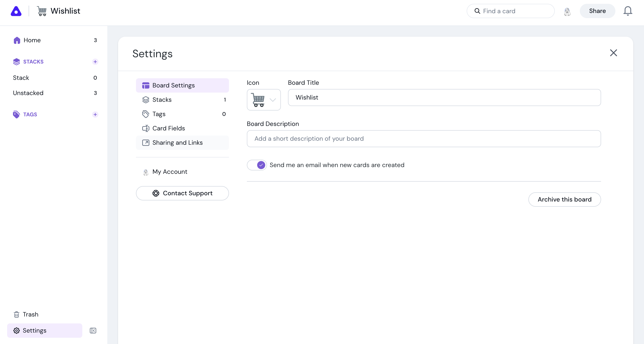Image resolution: width=644 pixels, height=344 pixels.
Task: Open the Stacks settings tab
Action: tap(162, 100)
